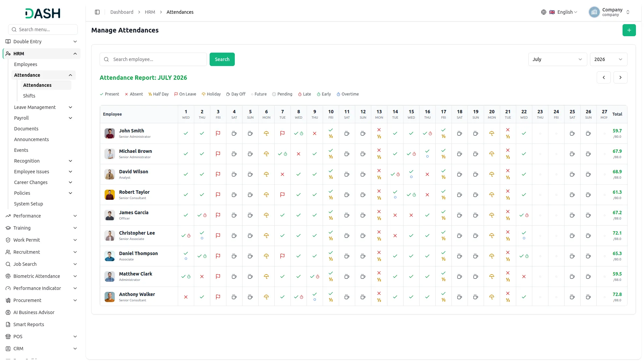Click Michael Brown's holiday icon on day 6
Viewport: 644px width, 362px height.
coord(266,154)
